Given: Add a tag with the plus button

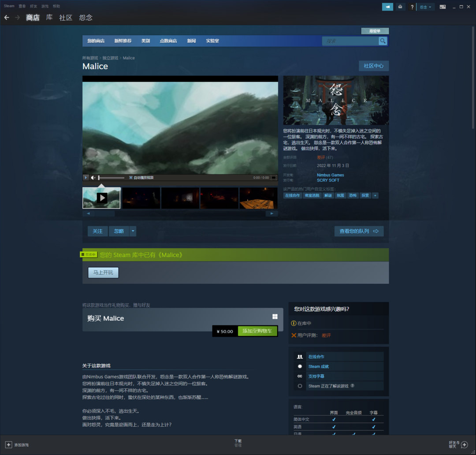Looking at the screenshot, I should (x=375, y=195).
